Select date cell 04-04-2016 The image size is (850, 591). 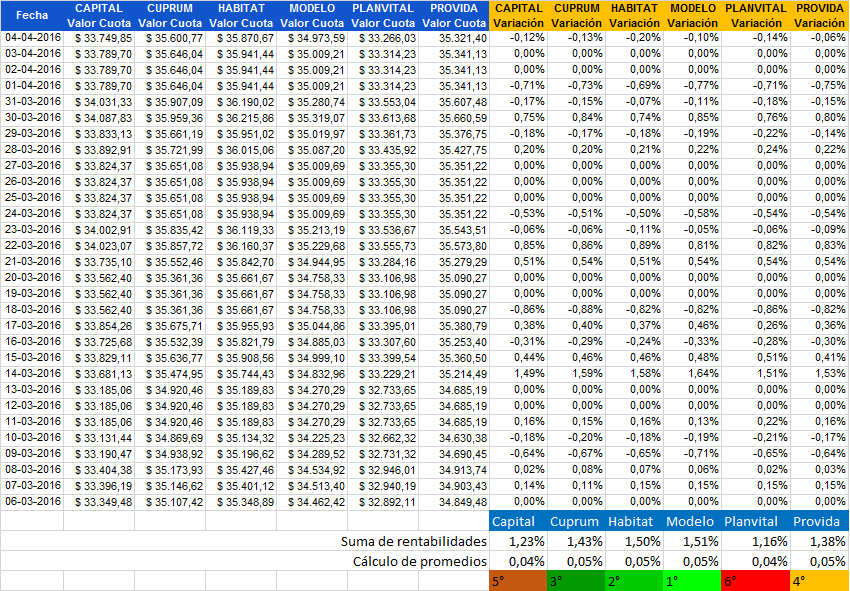32,38
